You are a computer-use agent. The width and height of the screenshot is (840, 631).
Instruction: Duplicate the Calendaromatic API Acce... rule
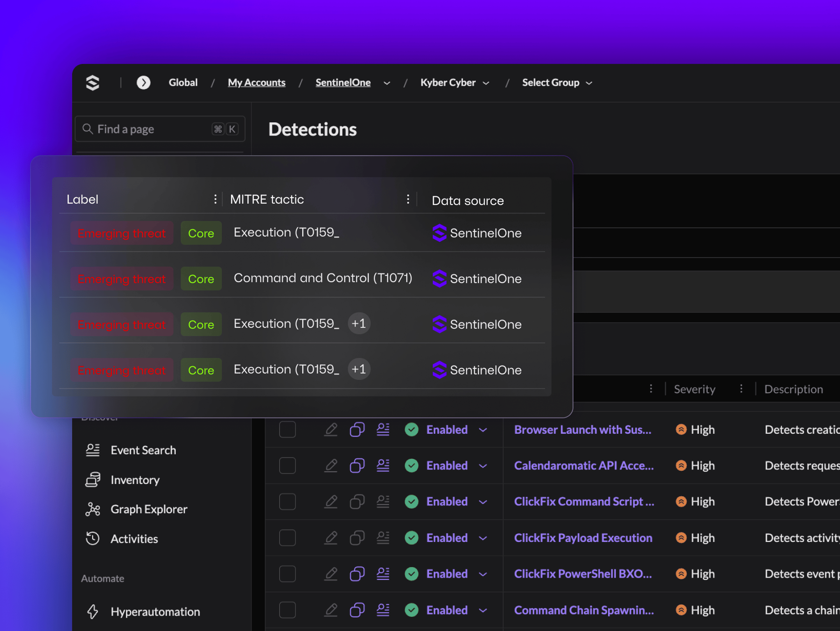(357, 465)
